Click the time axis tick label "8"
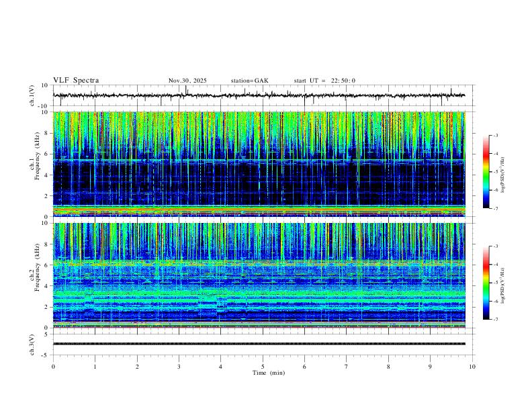 coord(388,367)
